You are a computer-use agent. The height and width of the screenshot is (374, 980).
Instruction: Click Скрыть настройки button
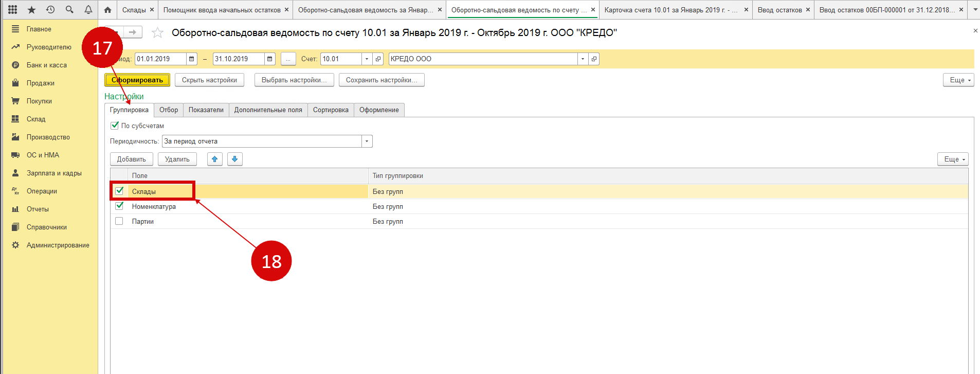tap(209, 80)
